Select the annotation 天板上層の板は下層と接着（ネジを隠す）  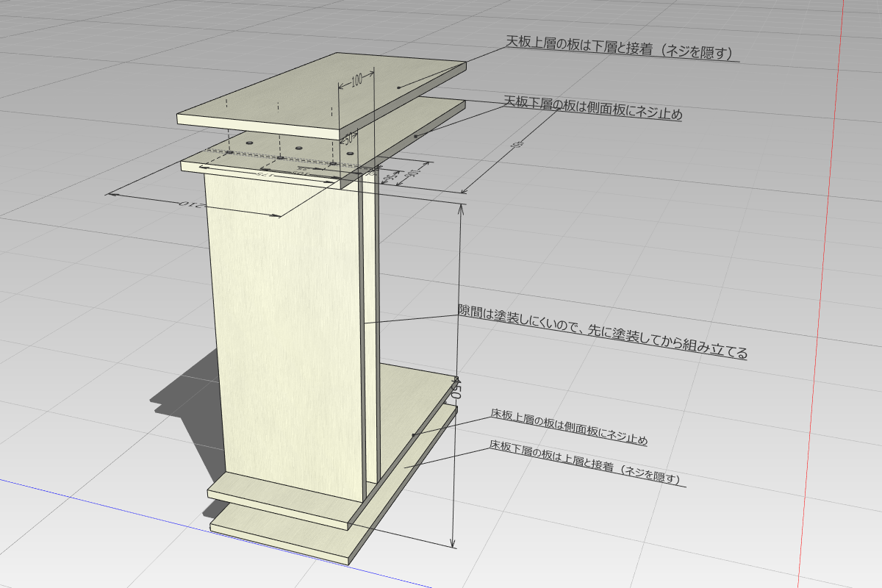pos(622,49)
